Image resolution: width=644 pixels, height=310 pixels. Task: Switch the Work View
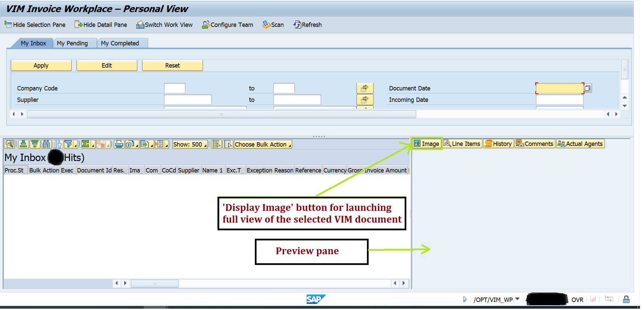[x=164, y=25]
